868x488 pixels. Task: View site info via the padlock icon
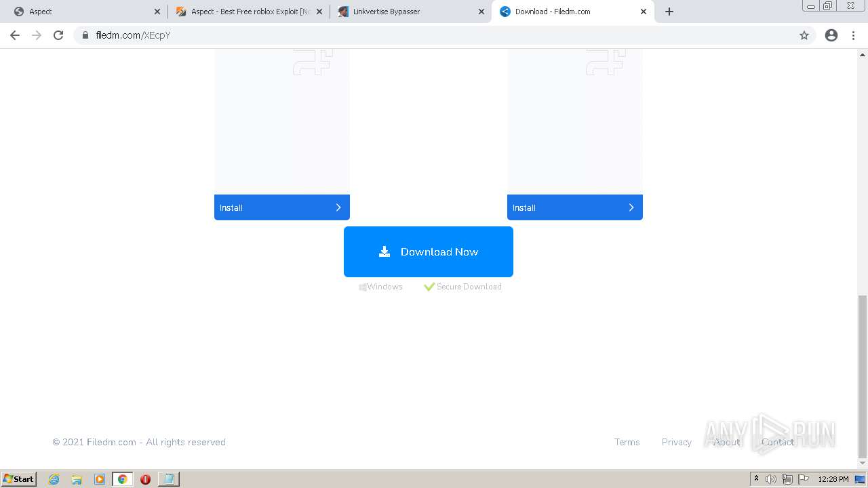(x=85, y=35)
